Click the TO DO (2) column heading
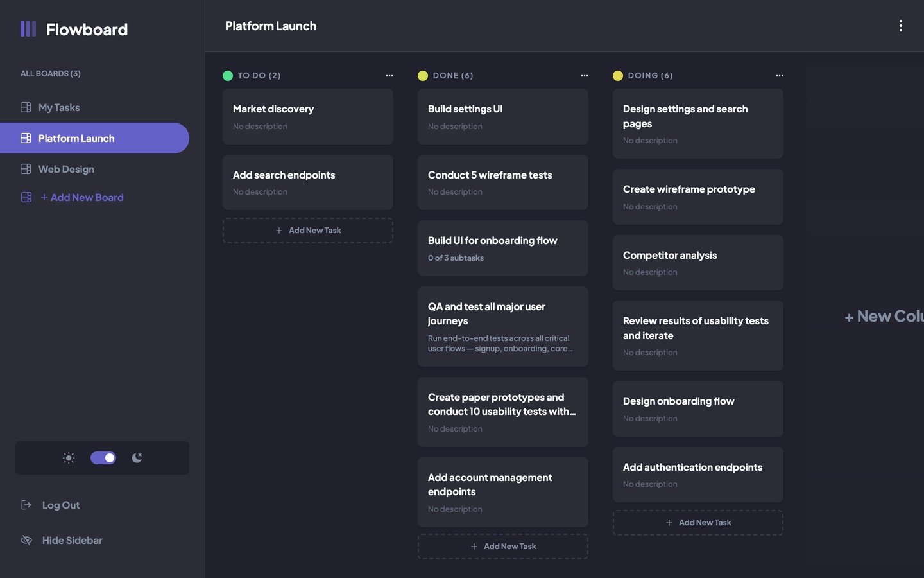 259,76
